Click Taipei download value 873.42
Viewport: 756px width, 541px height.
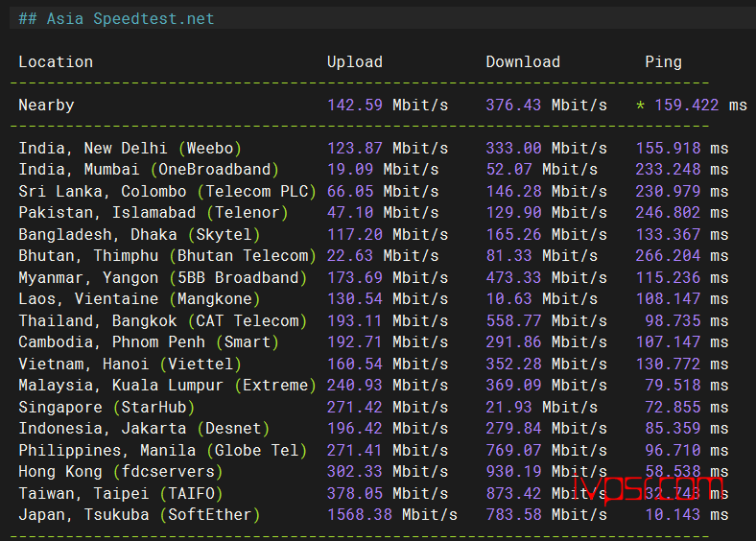pyautogui.click(x=513, y=494)
